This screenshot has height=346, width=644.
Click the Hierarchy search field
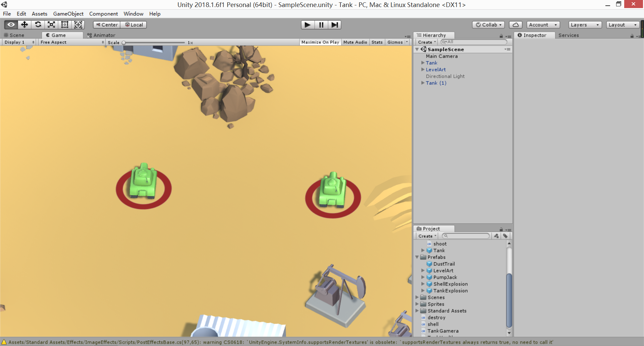[x=474, y=42]
